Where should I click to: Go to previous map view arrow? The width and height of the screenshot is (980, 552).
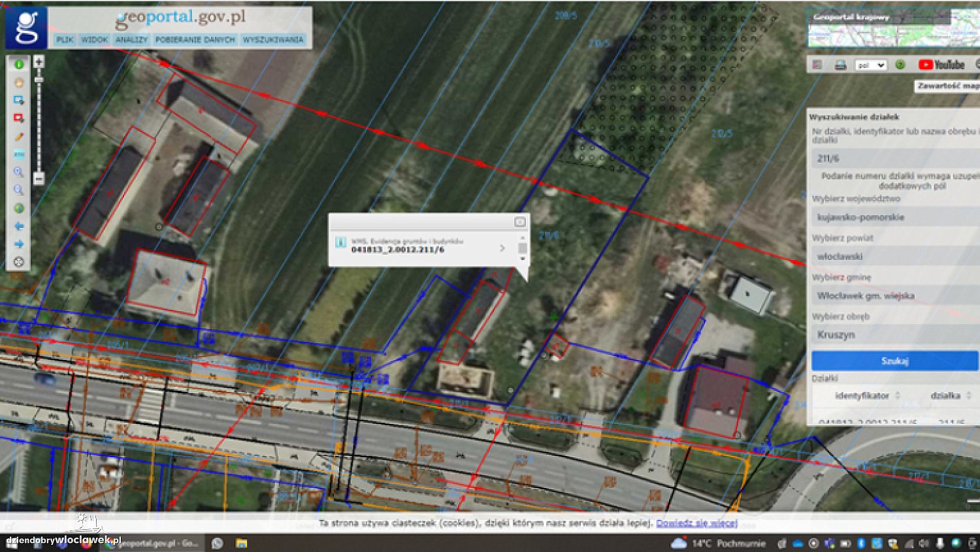(19, 226)
